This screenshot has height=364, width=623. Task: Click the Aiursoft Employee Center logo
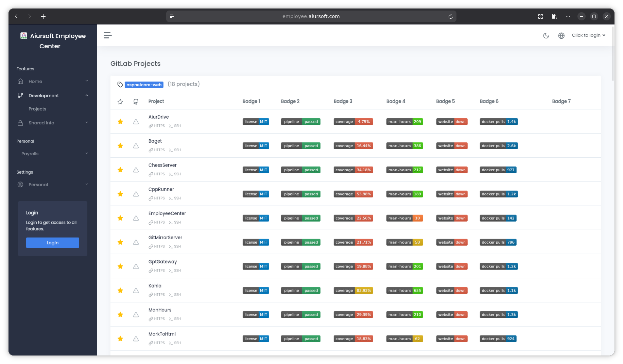(24, 36)
